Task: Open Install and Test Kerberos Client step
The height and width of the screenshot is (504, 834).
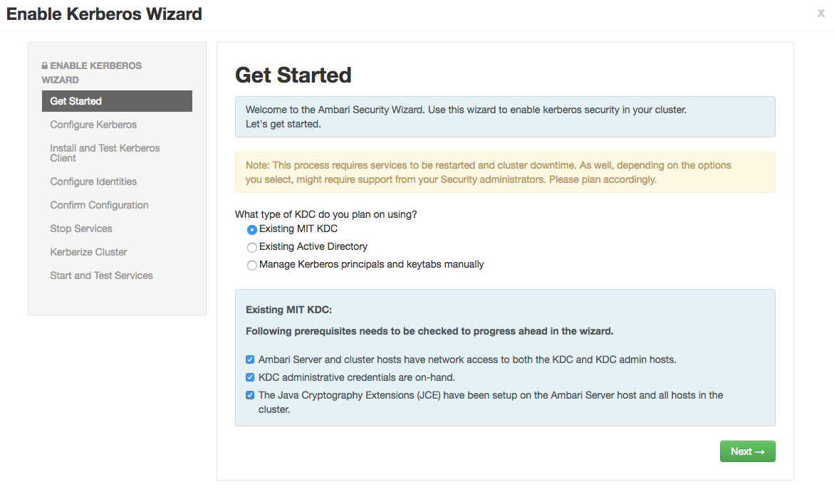Action: pyautogui.click(x=105, y=153)
